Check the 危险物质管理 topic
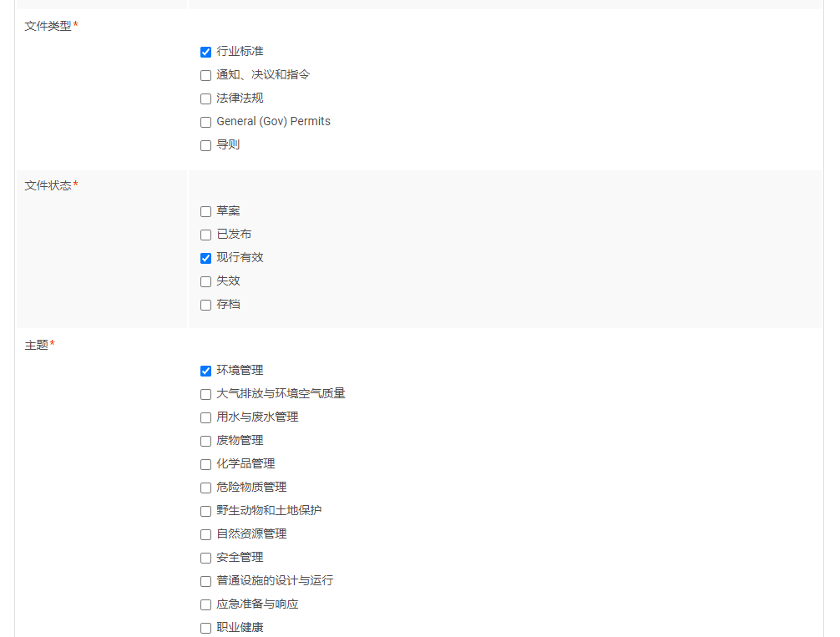Viewport: 840px width, 637px height. coord(205,488)
